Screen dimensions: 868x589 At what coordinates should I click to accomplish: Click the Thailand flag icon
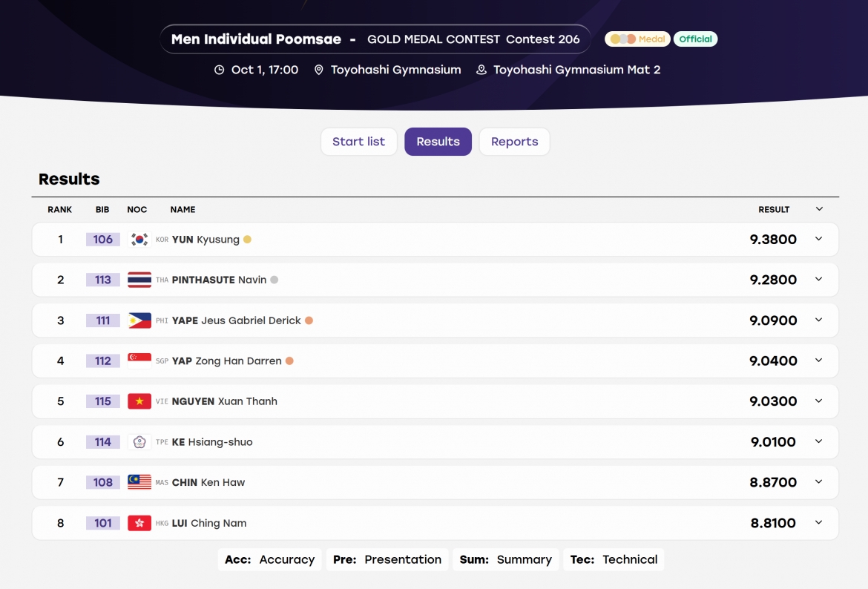click(x=139, y=280)
